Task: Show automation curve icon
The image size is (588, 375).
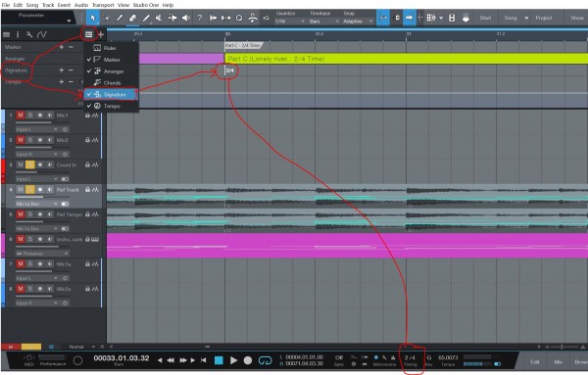Action: pos(41,34)
